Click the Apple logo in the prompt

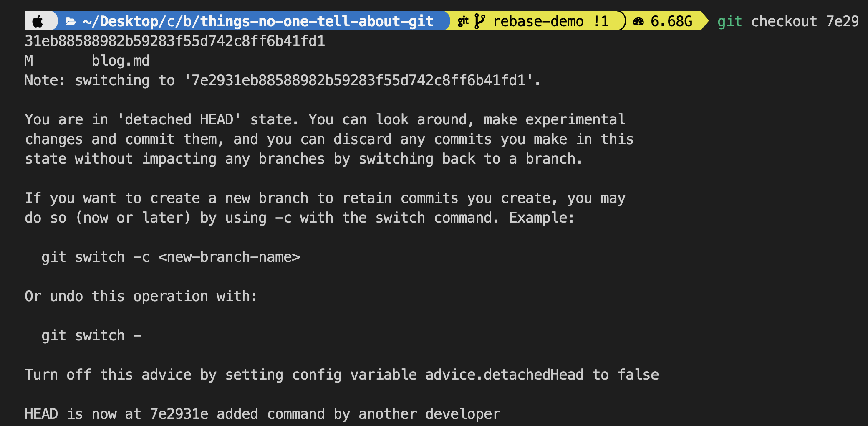tap(38, 21)
